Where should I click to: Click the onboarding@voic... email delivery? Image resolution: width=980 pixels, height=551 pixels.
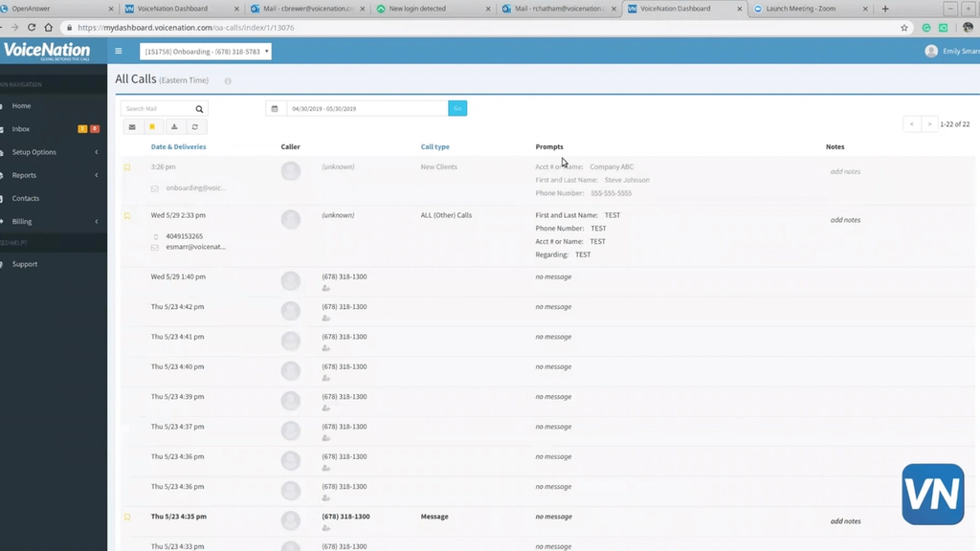coord(195,188)
